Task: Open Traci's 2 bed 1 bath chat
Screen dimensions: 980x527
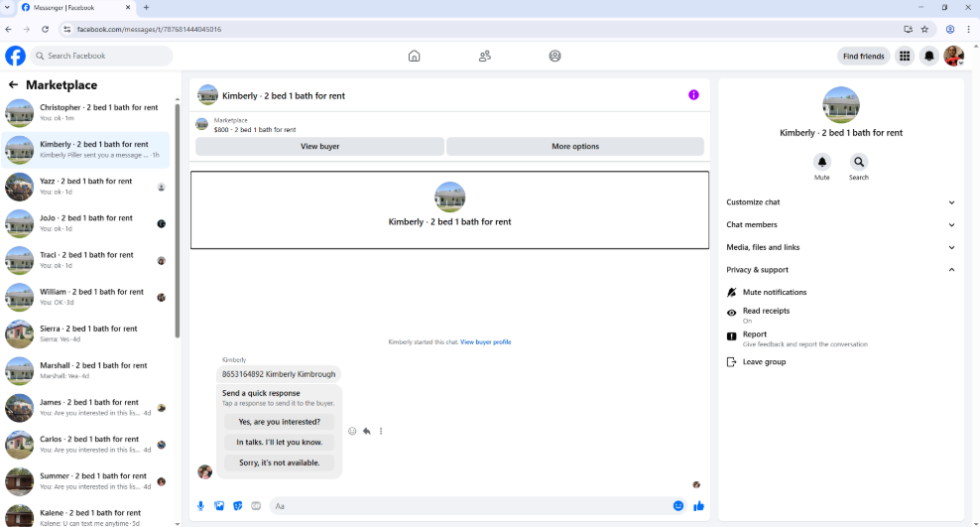Action: 85,261
